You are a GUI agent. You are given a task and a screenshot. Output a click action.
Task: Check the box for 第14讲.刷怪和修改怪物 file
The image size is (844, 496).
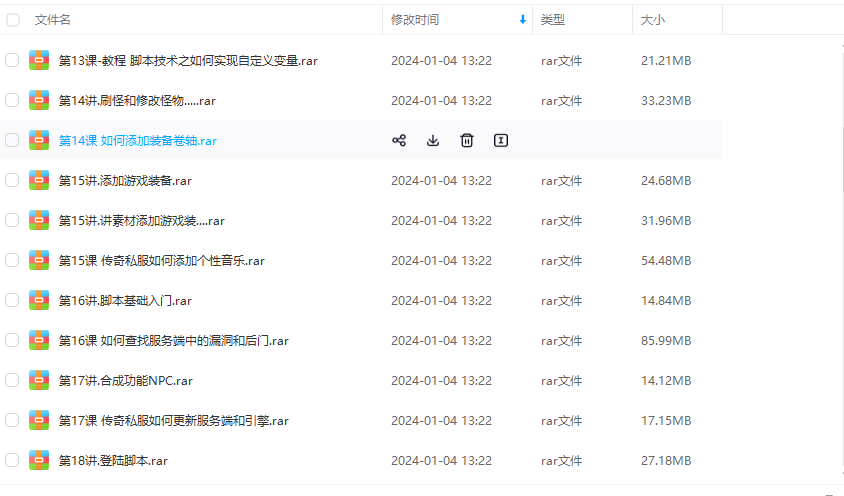click(12, 100)
